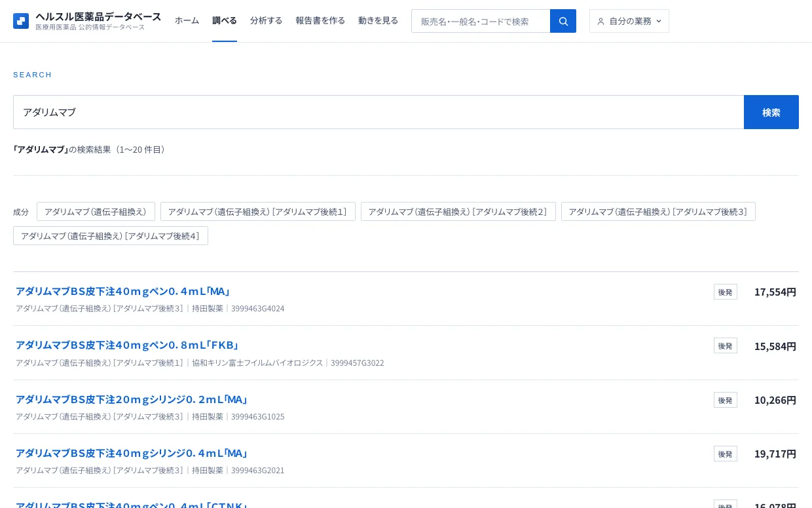
Task: Filter by [アダリムマブ後続4] ingredient chip
Action: pyautogui.click(x=111, y=235)
